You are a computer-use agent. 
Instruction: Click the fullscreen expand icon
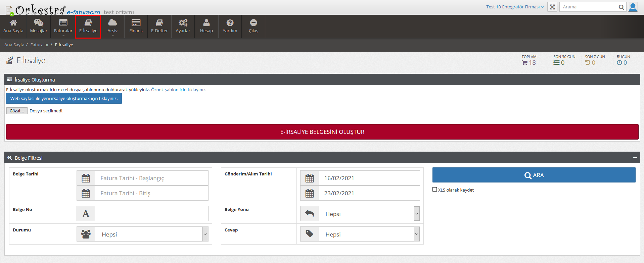click(x=552, y=7)
